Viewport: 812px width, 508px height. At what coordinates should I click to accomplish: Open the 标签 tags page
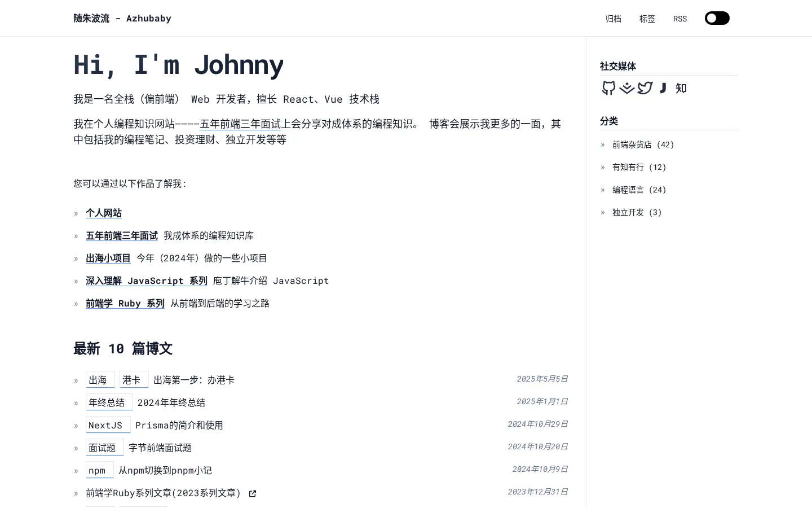tap(647, 19)
